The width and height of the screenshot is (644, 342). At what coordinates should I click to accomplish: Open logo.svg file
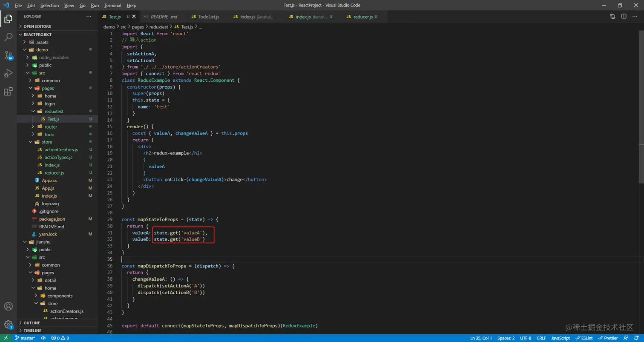(x=57, y=203)
